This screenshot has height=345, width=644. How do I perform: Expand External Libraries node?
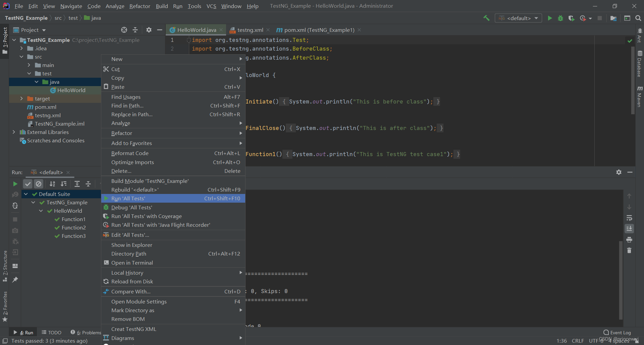pyautogui.click(x=14, y=132)
